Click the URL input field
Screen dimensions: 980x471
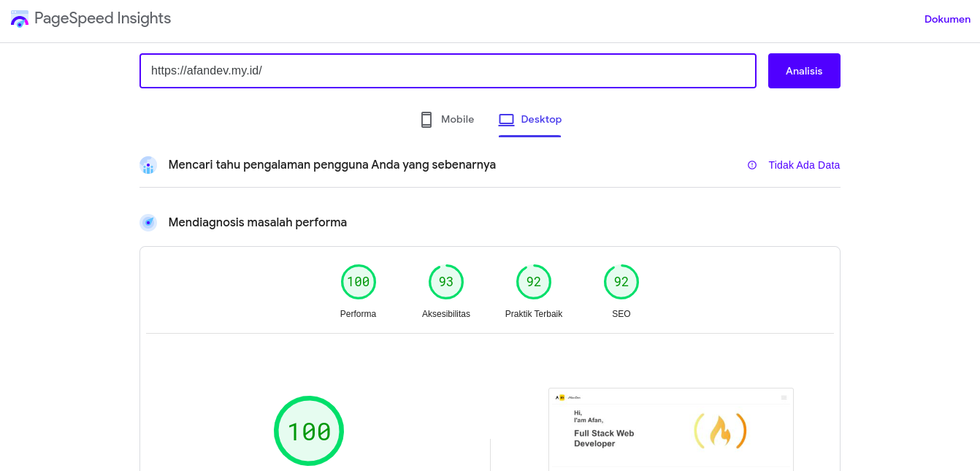(x=448, y=71)
